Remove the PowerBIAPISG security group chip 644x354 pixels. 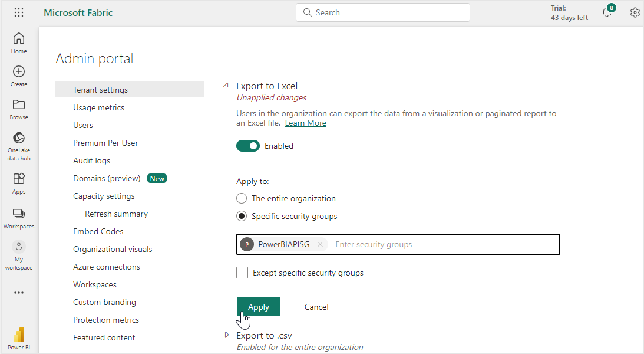click(320, 244)
